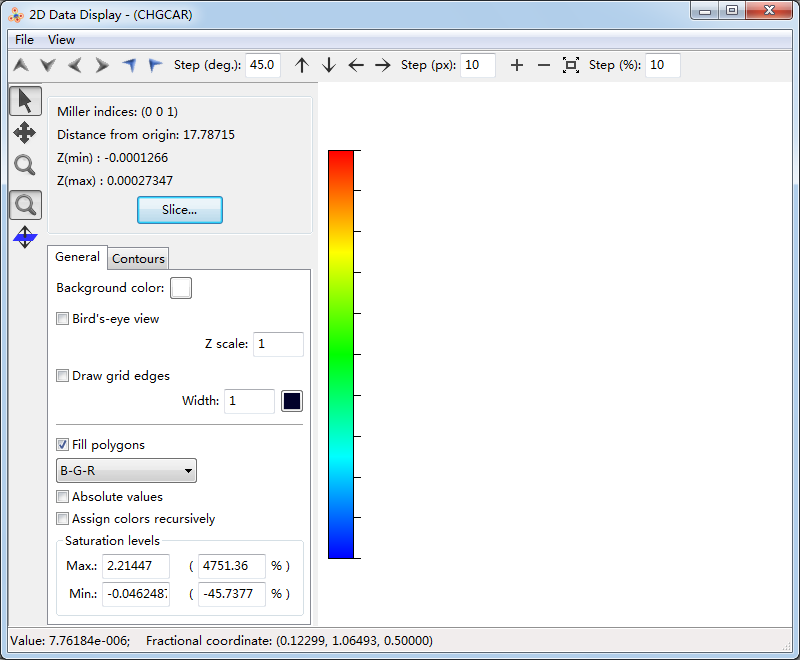Click the 'Fractional coordinate' status text
The image size is (800, 660).
pyautogui.click(x=289, y=641)
